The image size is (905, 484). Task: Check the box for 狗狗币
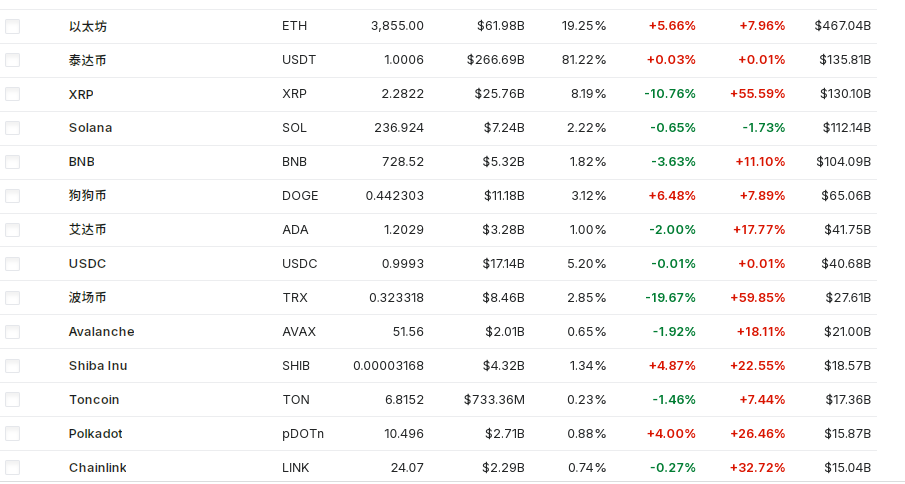tap(12, 196)
